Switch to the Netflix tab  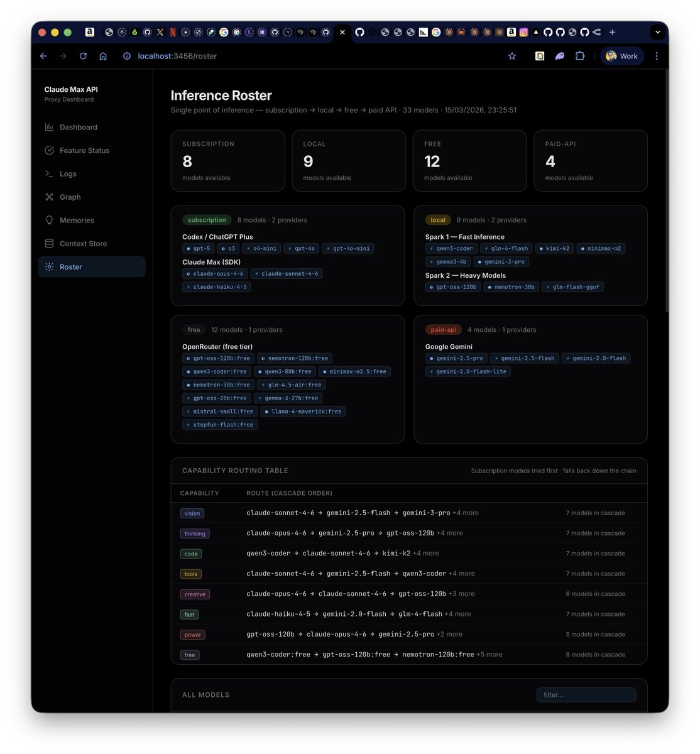[173, 32]
